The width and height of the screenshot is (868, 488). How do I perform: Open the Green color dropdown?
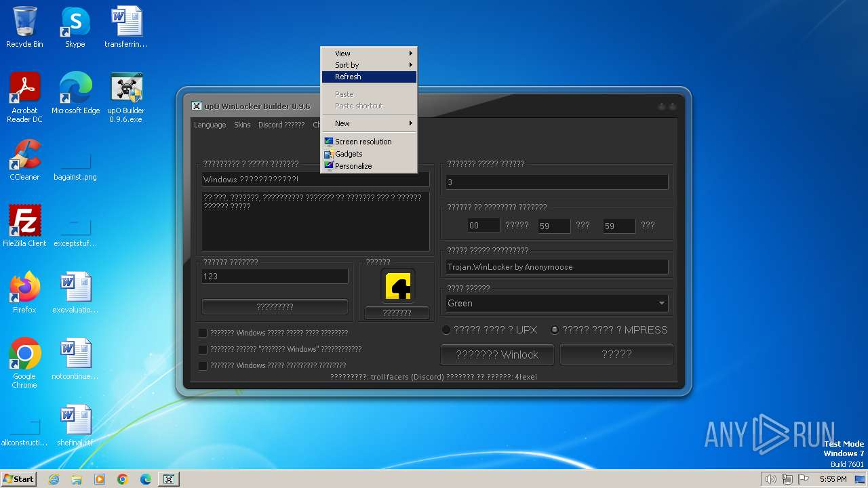556,303
